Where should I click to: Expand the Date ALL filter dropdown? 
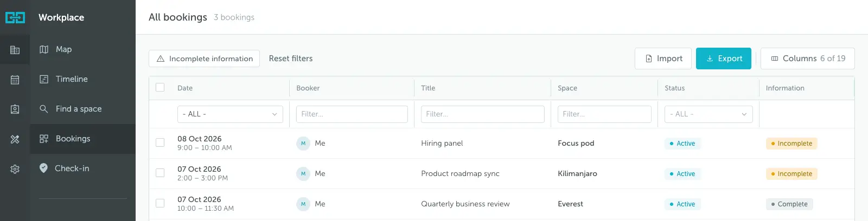point(230,114)
